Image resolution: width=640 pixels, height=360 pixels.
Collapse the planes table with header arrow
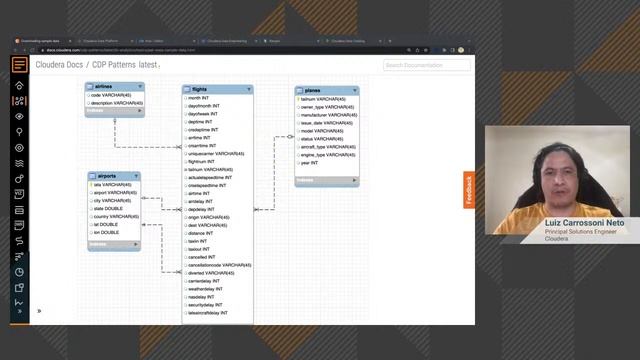click(x=355, y=90)
